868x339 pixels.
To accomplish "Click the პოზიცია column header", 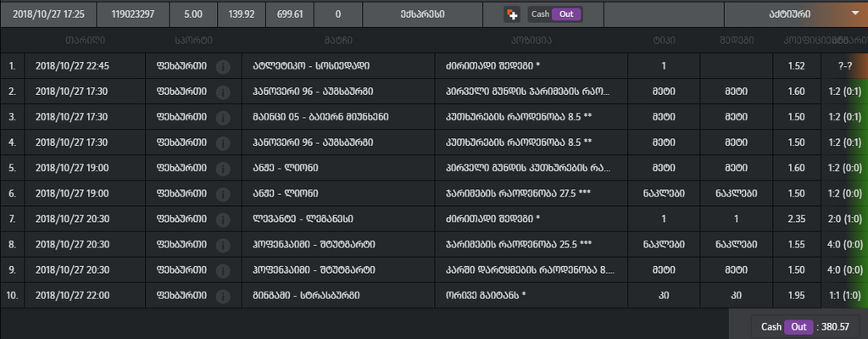I will (531, 41).
